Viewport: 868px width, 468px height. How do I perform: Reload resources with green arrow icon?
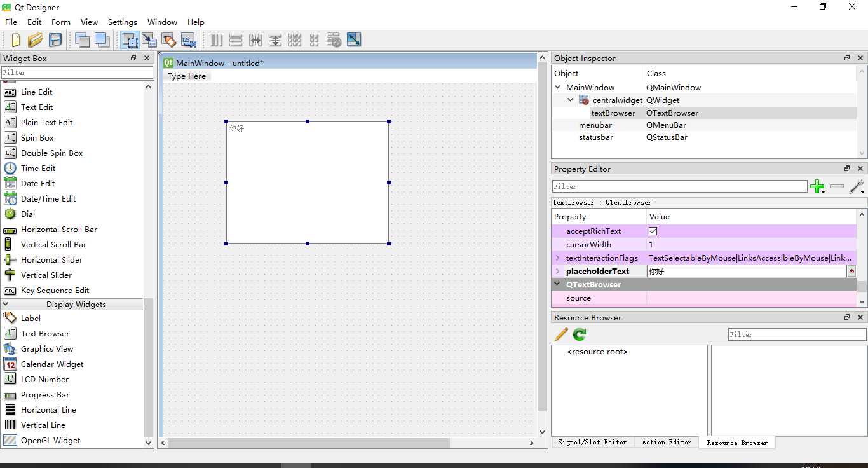[x=580, y=334]
